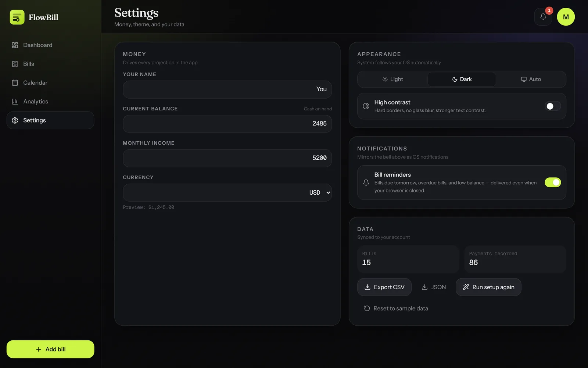Click the Bills receipt icon
Image resolution: width=588 pixels, height=368 pixels.
click(x=15, y=64)
